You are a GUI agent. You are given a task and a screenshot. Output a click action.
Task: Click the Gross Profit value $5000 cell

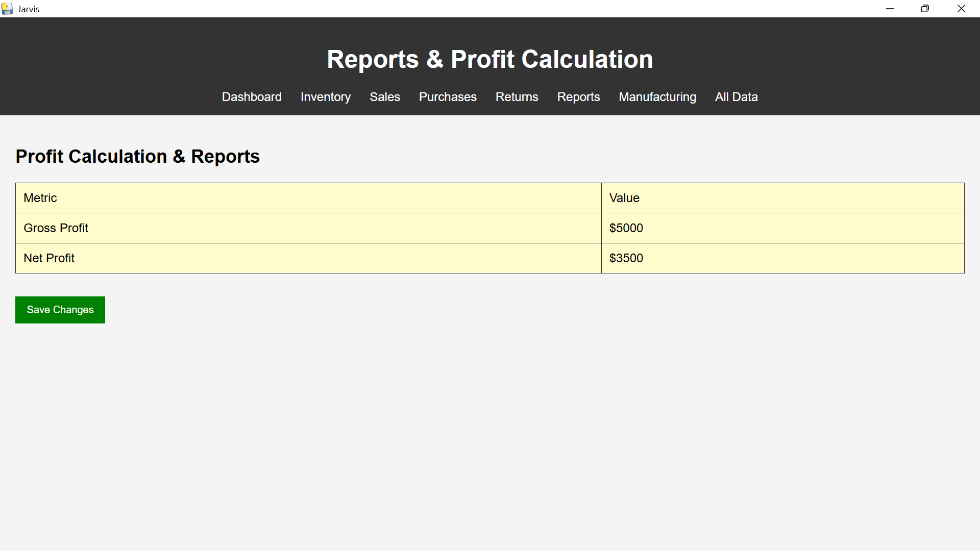point(782,228)
